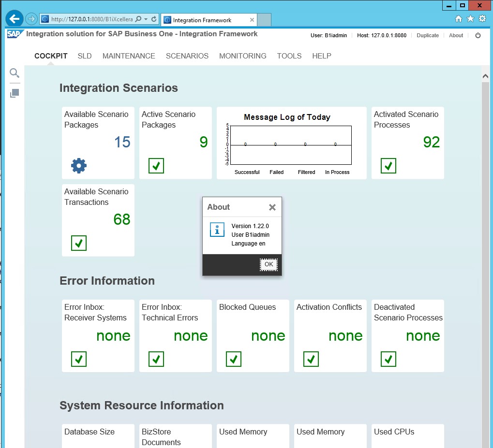Open the MONITORING section

click(242, 56)
